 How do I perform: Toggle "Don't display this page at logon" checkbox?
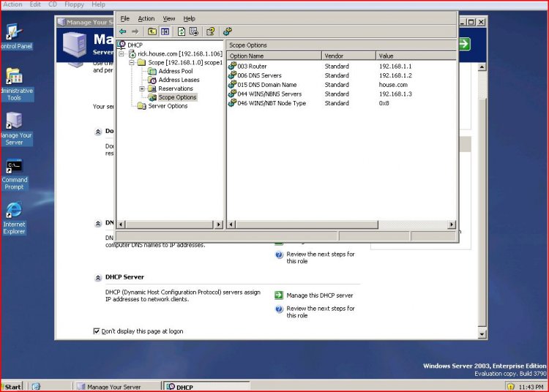pos(97,331)
